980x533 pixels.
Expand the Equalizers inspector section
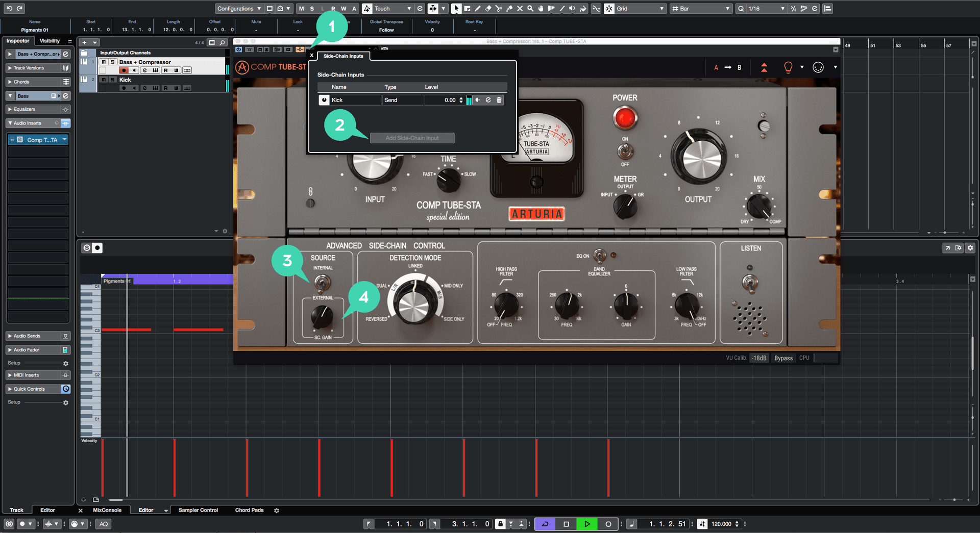34,109
